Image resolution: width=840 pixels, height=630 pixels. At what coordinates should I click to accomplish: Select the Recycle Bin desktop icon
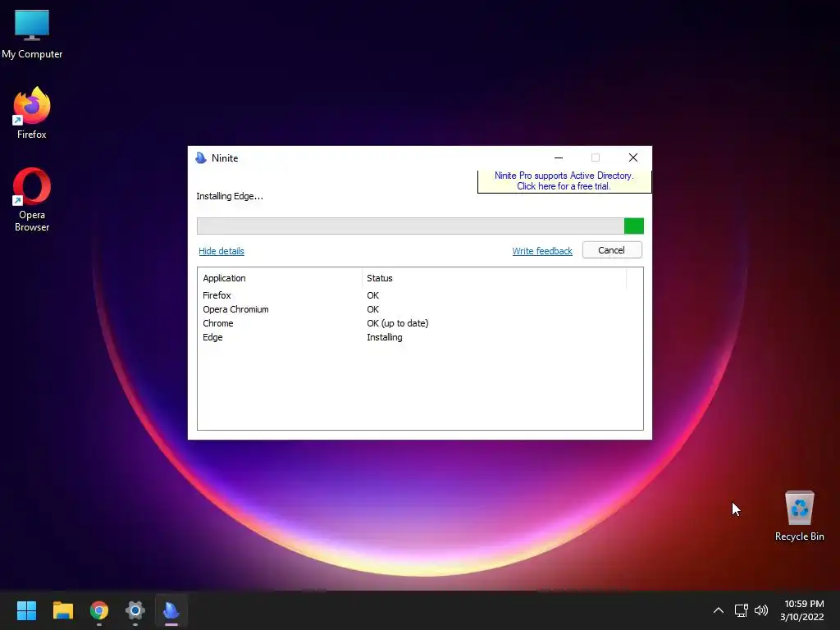click(x=799, y=515)
